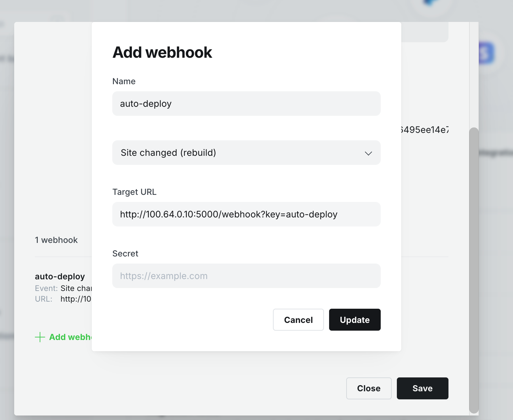Click the green Add webhook link text
The height and width of the screenshot is (420, 513).
[70, 337]
